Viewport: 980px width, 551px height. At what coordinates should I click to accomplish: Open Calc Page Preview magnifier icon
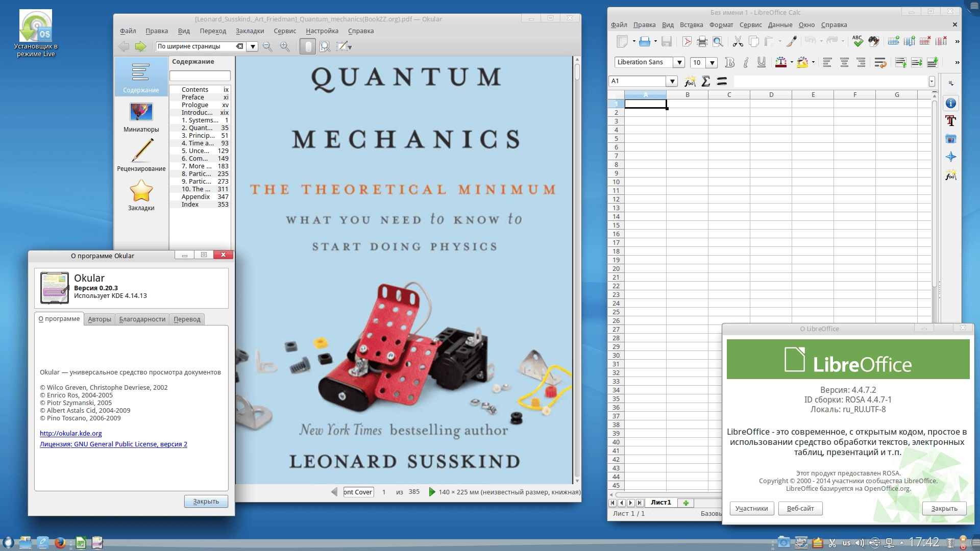(x=718, y=41)
